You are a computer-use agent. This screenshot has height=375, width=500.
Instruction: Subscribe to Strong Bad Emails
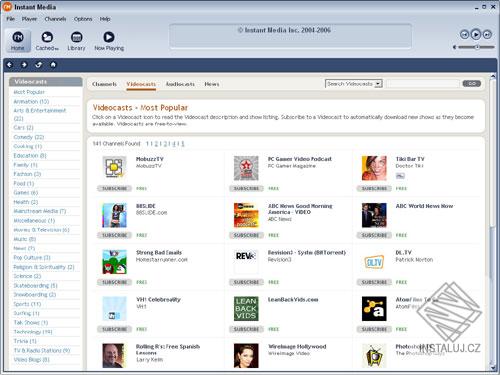[114, 282]
